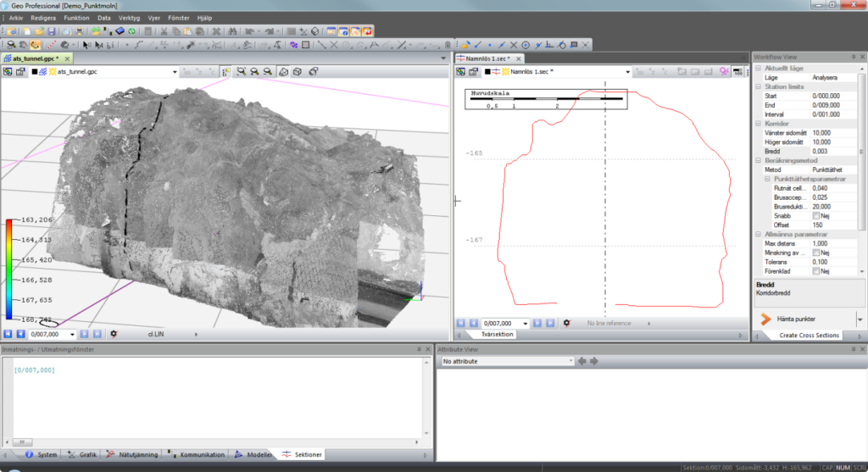The height and width of the screenshot is (472, 868).
Task: Open the No attribute dropdown in Attribute View
Action: (572, 361)
